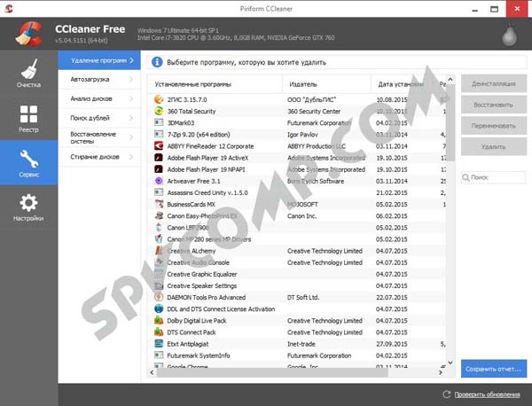The image size is (532, 406).
Task: Open the Реестр registry section
Action: 28,121
